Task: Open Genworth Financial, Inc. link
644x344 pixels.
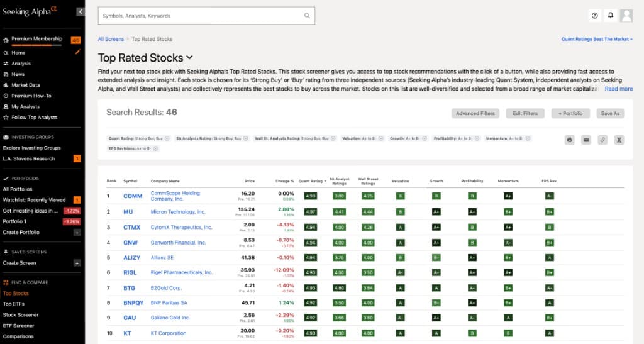Action: pyautogui.click(x=178, y=243)
